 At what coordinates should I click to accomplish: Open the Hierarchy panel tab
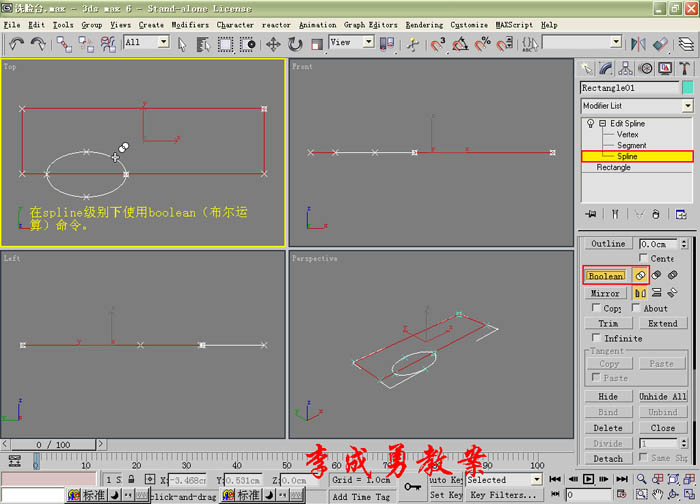coord(625,68)
